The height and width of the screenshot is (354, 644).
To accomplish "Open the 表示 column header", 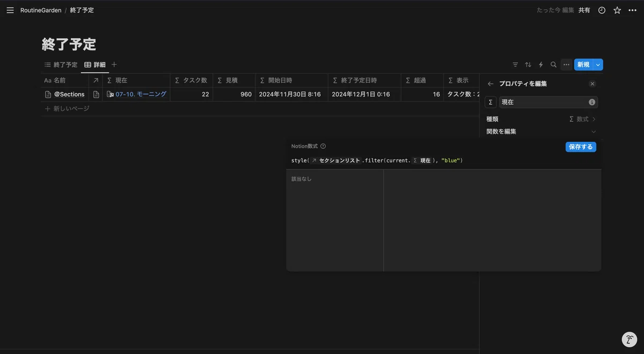I will point(462,80).
